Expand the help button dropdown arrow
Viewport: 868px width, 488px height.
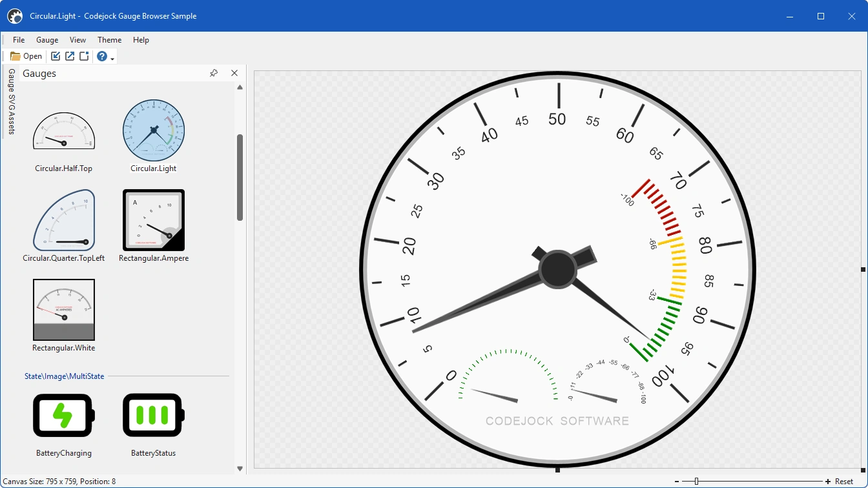[112, 58]
